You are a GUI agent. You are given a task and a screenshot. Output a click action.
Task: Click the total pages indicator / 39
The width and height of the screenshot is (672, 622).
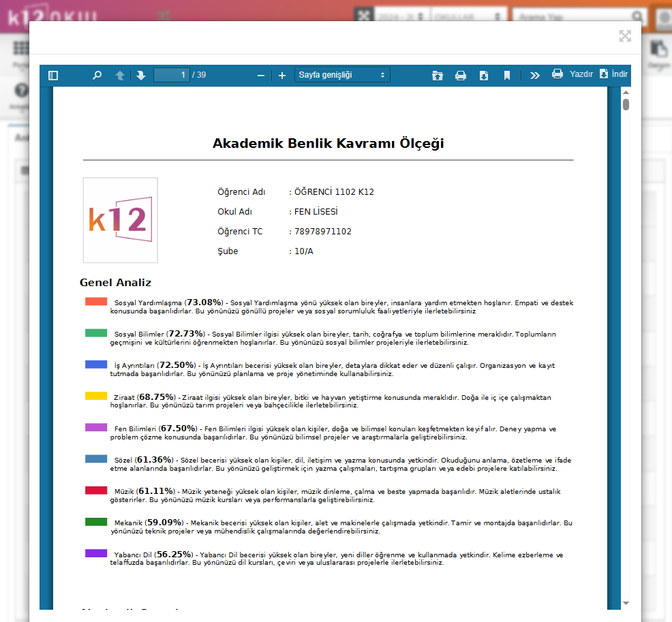(199, 75)
